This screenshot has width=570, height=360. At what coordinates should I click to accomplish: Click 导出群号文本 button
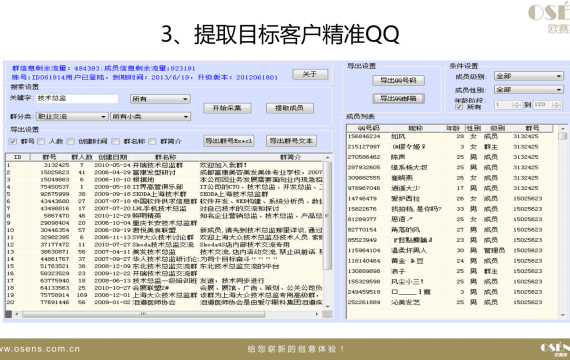click(x=292, y=141)
